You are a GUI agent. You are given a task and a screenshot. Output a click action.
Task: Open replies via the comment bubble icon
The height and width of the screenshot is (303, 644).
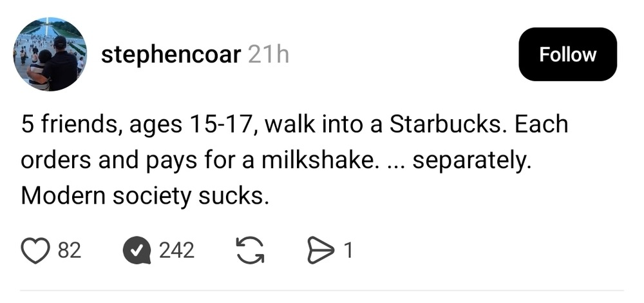[136, 250]
